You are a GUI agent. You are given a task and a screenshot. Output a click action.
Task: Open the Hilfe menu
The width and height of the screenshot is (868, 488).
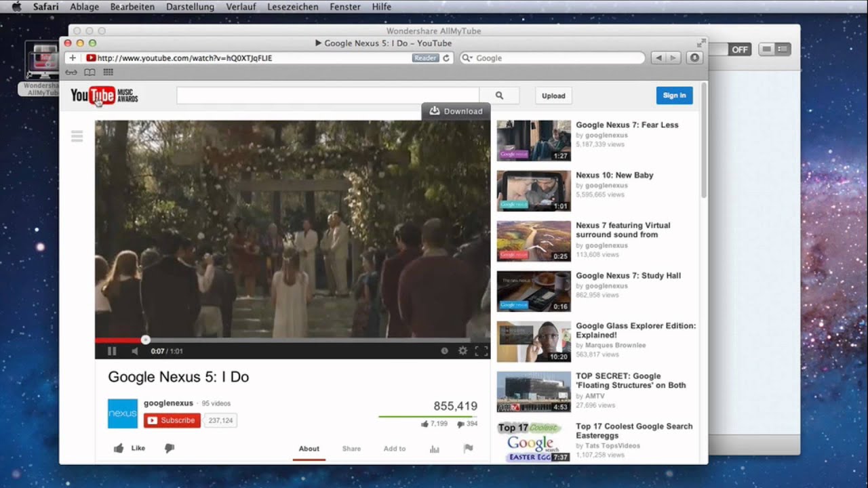(382, 7)
